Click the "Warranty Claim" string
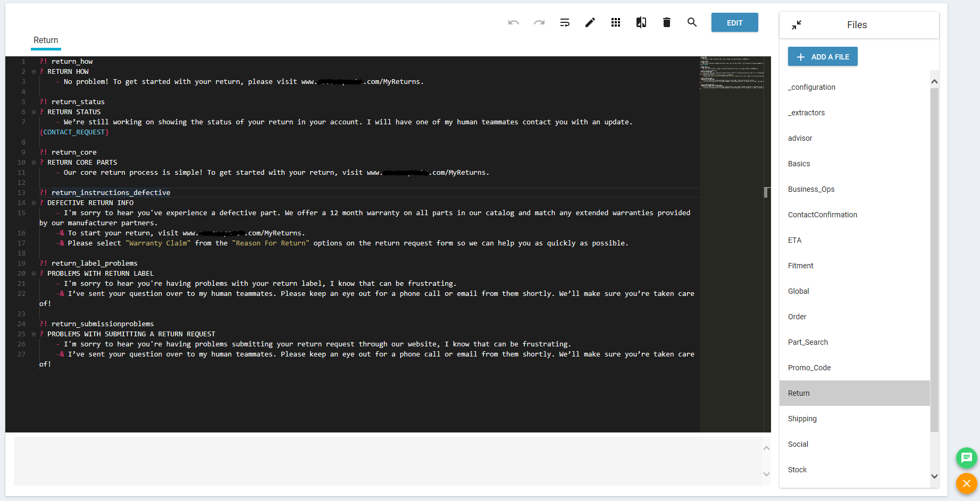The height and width of the screenshot is (501, 980). pyautogui.click(x=158, y=243)
